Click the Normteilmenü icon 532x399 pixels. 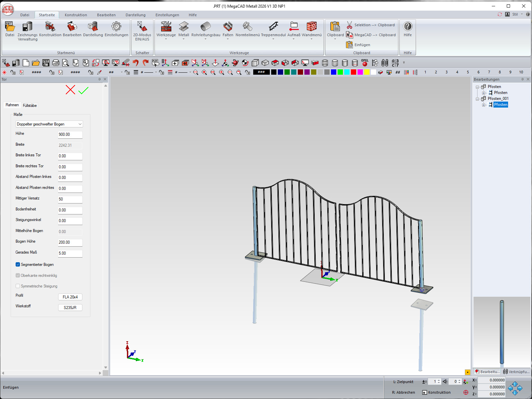[x=248, y=27]
